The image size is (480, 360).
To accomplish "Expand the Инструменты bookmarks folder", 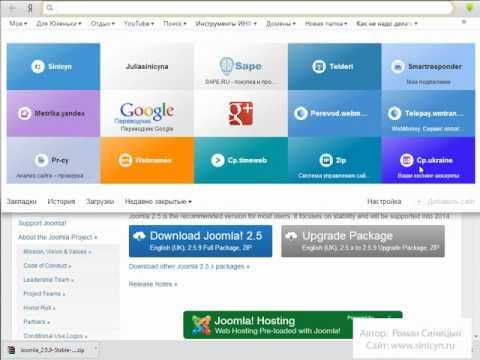I will click(x=226, y=24).
